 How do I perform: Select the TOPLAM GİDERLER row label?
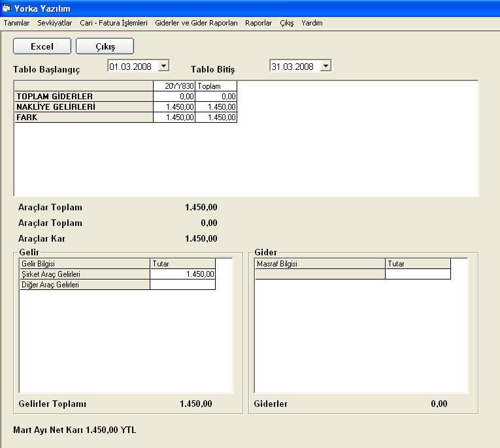[x=84, y=97]
